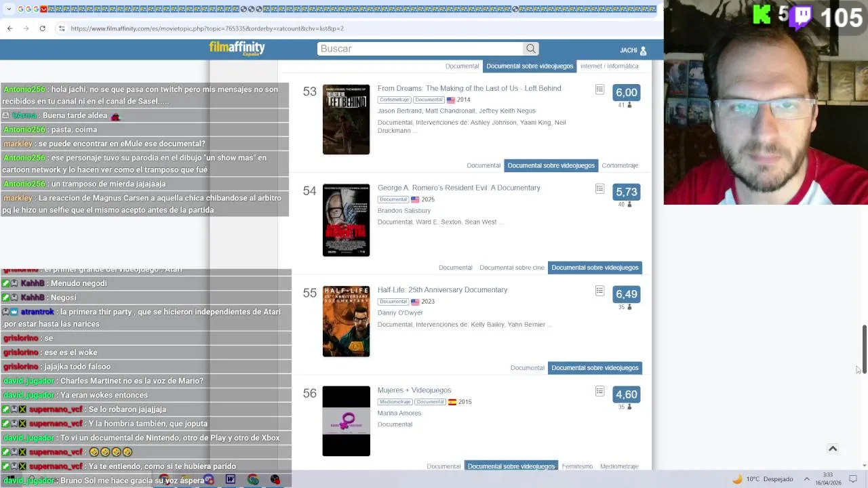Select Documental sobre cine tag

[x=512, y=268]
